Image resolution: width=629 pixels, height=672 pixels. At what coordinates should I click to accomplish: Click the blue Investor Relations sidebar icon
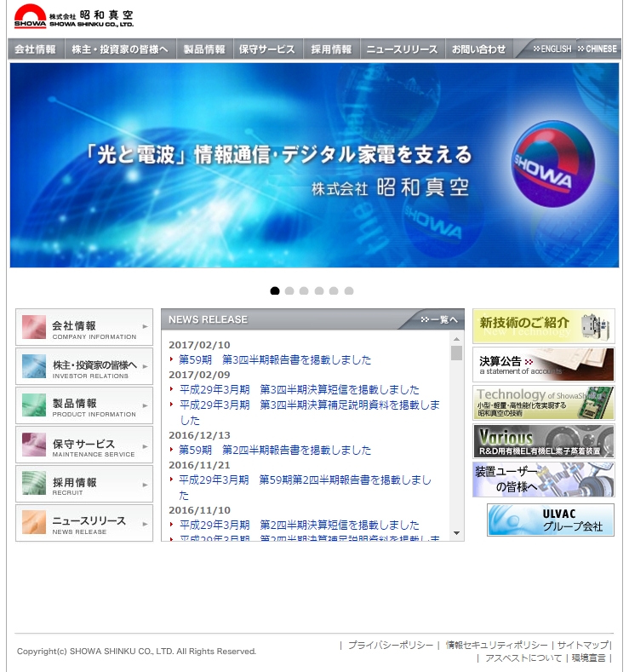(34, 366)
